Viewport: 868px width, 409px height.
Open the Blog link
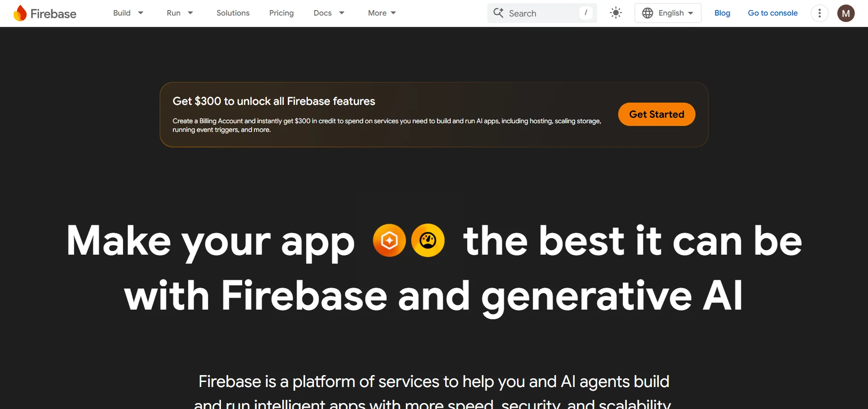click(x=722, y=13)
